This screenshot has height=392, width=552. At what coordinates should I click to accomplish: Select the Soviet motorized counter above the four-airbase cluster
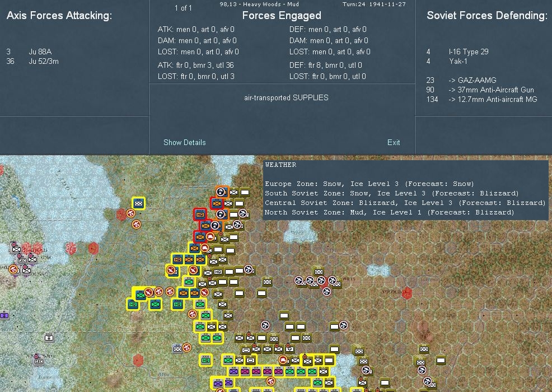pos(319,272)
